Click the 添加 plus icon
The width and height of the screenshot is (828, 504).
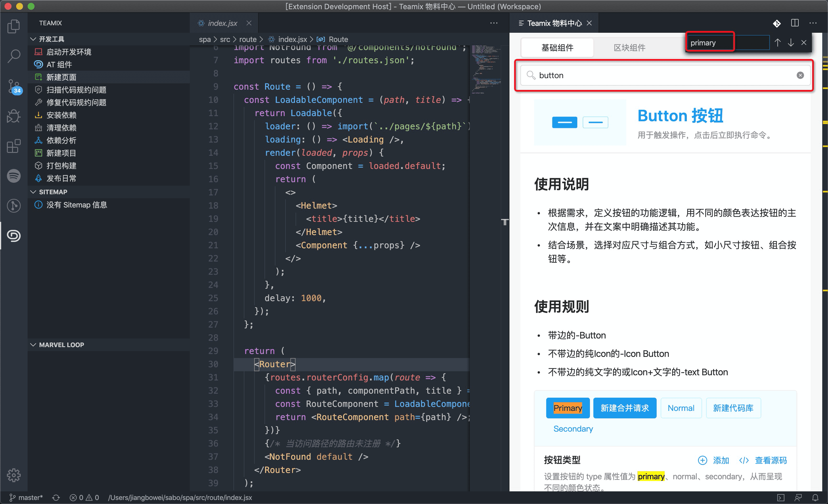tap(702, 460)
